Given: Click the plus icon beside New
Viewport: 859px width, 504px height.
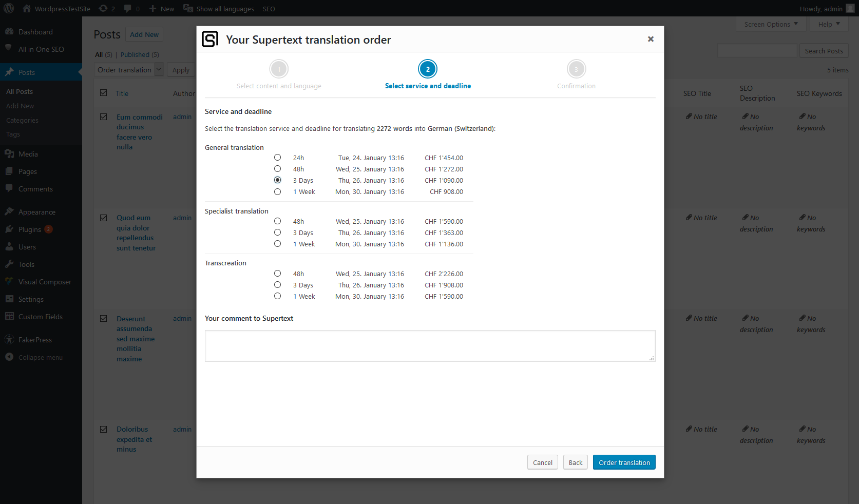Looking at the screenshot, I should tap(152, 9).
